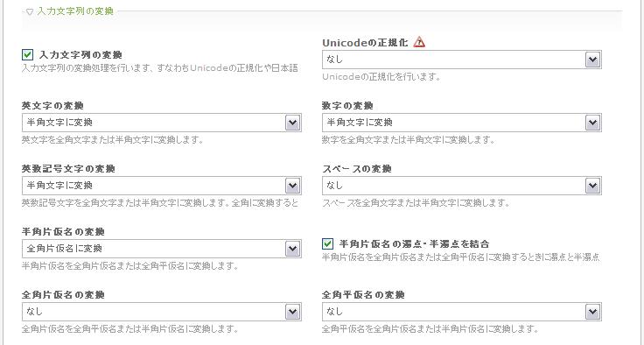Uncheck the 入力文字列の変換 checkbox

click(27, 54)
